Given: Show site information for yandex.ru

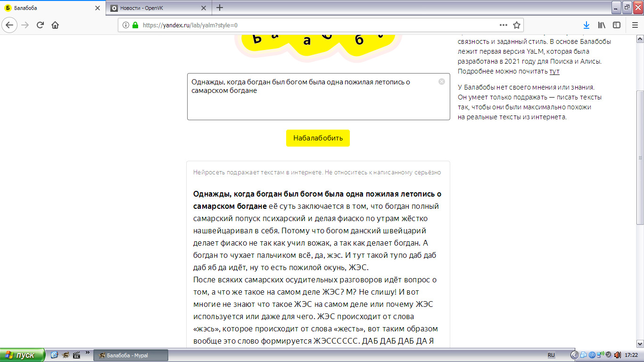Looking at the screenshot, I should click(126, 25).
